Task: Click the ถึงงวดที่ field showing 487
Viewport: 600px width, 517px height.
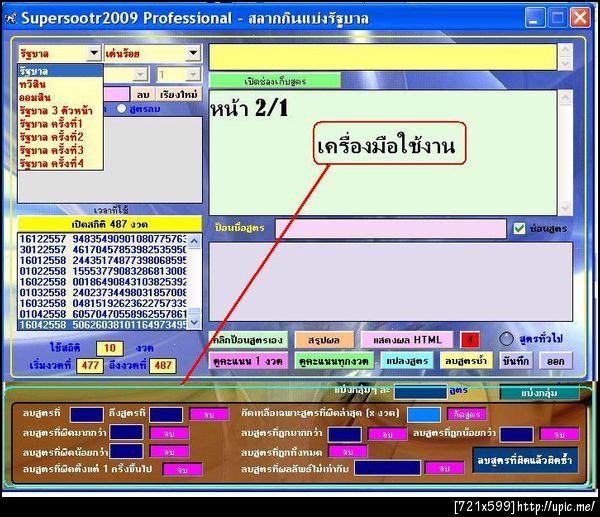Action: coord(163,365)
